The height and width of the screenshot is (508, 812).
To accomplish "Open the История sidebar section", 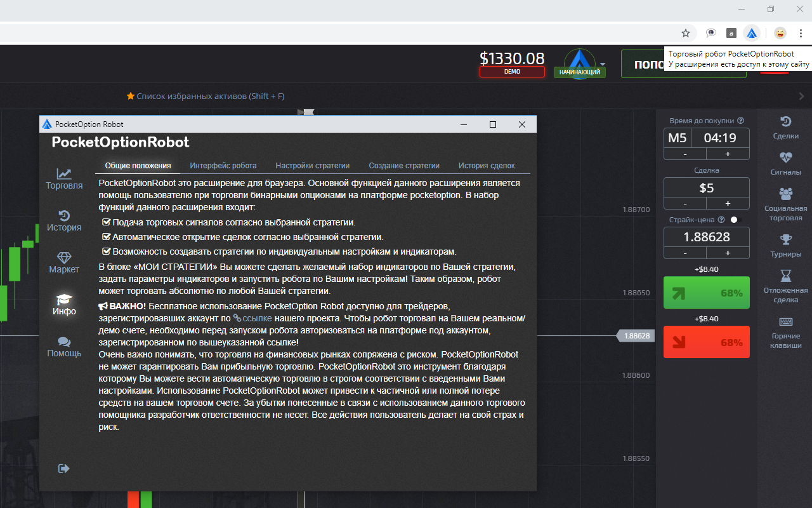I will (x=64, y=220).
